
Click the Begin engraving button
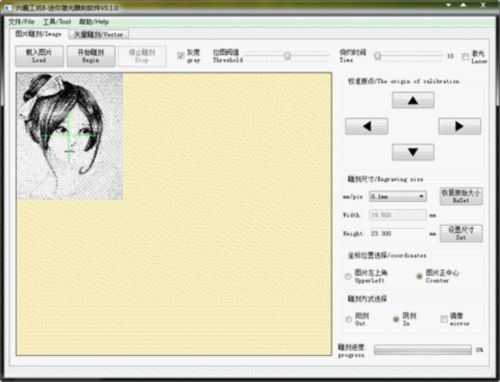coord(91,56)
